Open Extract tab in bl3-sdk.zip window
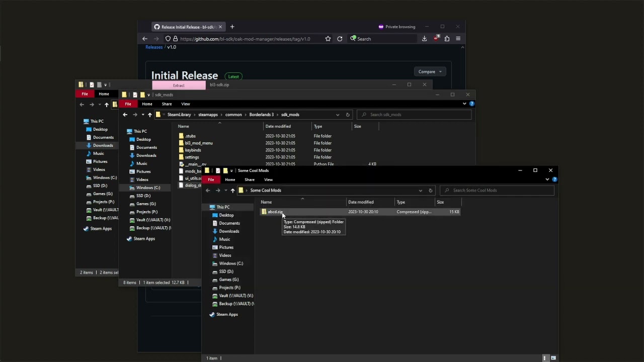644x362 pixels. click(x=179, y=85)
